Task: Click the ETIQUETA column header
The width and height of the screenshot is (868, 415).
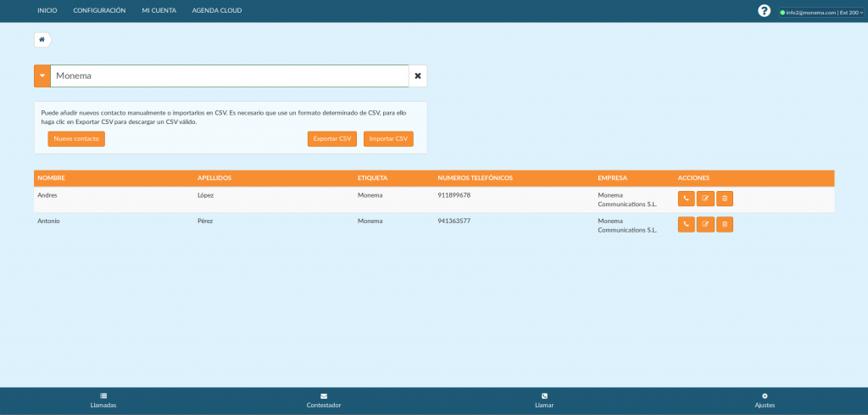Action: click(x=373, y=178)
